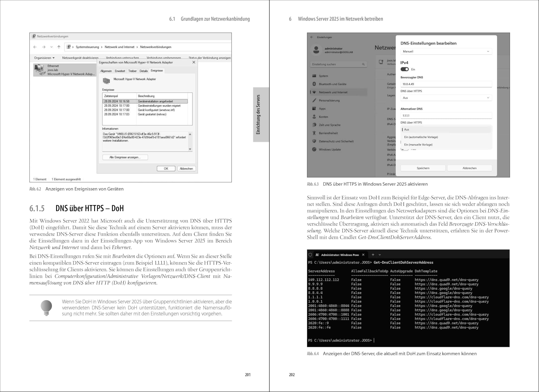Viewport: 539px width, 392px height.
Task: Open recent locations chevron in Netzwerkverbindungen
Action: (x=51, y=47)
